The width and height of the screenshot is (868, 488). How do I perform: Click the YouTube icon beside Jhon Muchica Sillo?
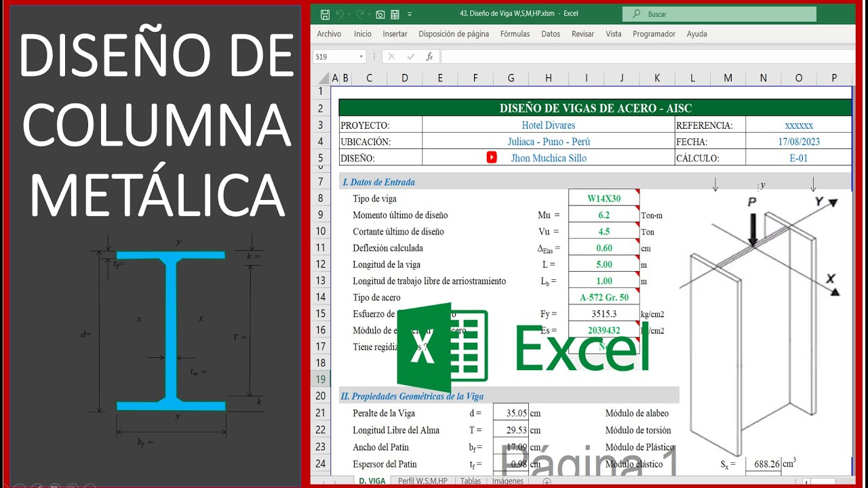tap(492, 157)
